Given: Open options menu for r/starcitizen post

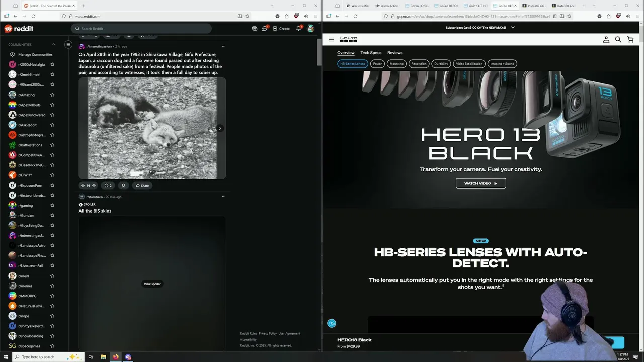Looking at the screenshot, I should click(x=224, y=197).
